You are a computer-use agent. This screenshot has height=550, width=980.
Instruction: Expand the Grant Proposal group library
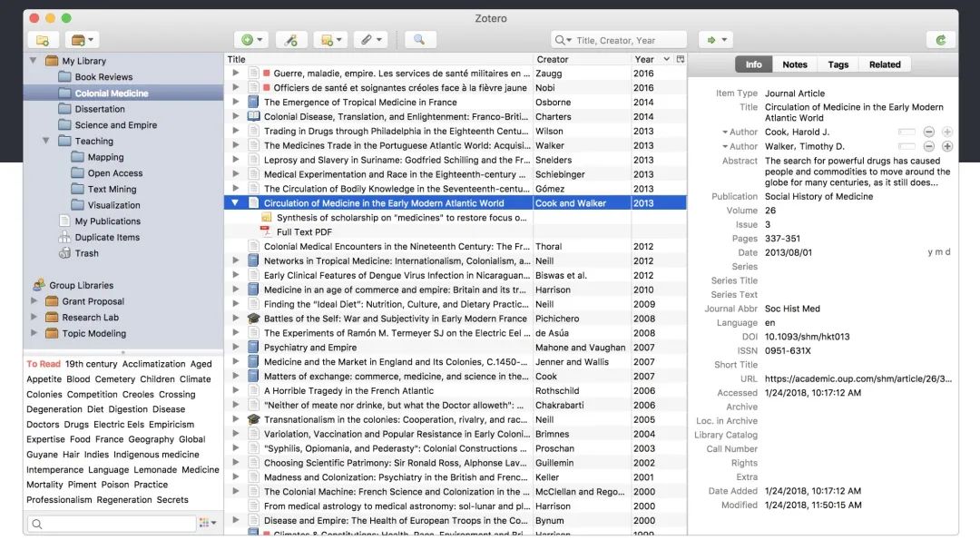pyautogui.click(x=34, y=301)
